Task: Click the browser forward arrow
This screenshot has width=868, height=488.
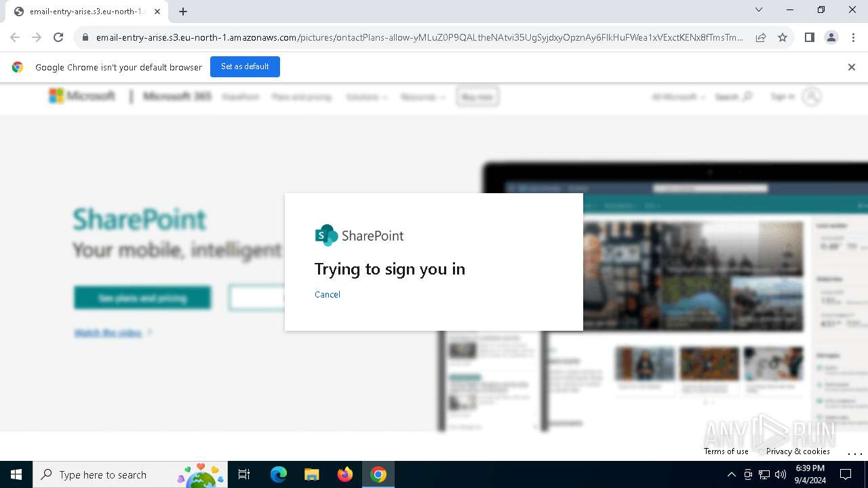Action: [37, 38]
